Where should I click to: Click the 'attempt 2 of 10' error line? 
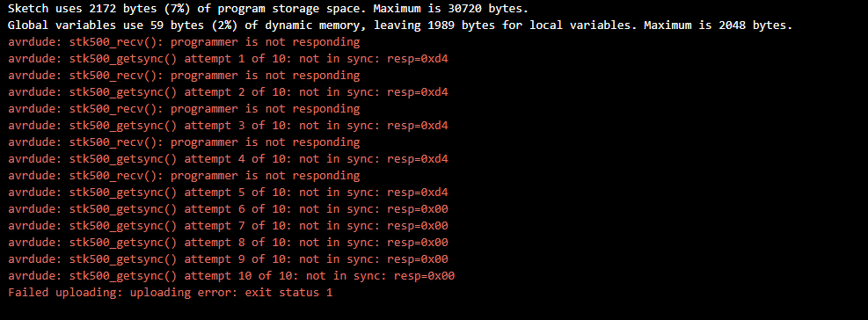click(228, 92)
